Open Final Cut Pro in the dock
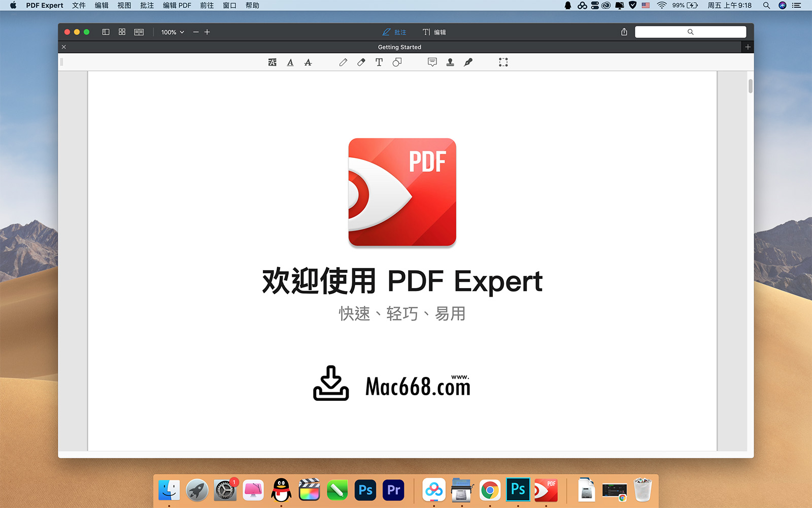 pos(309,490)
